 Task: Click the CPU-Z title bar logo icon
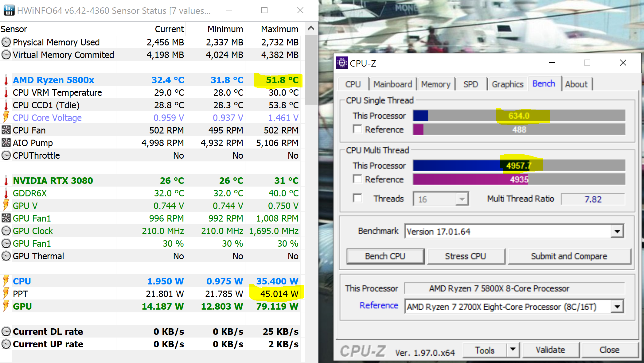[x=342, y=63]
